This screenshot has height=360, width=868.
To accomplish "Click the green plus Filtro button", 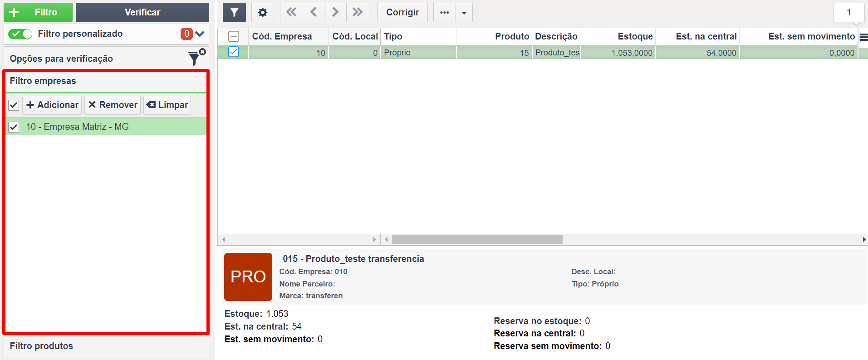I will [38, 12].
